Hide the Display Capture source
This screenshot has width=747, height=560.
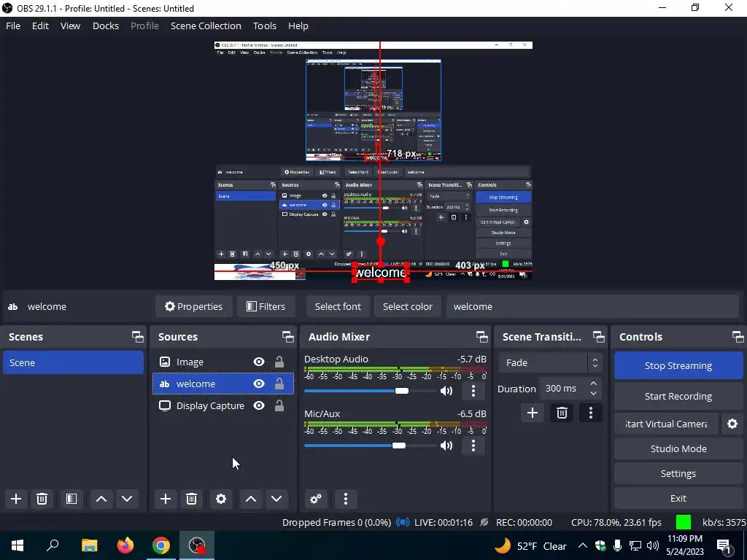(259, 405)
